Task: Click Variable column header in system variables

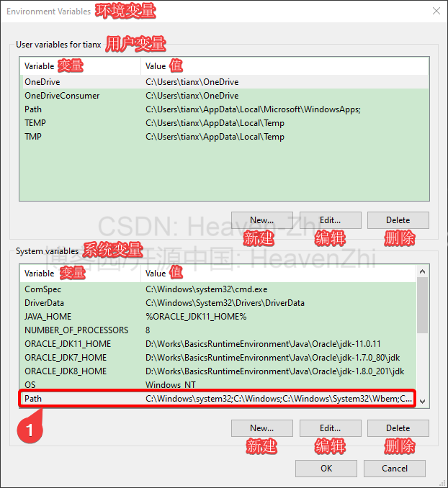Action: [x=80, y=274]
